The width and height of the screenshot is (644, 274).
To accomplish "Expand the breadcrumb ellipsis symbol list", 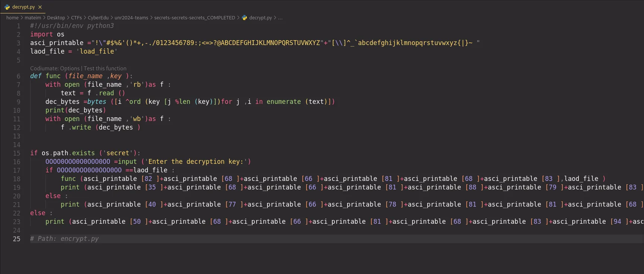I will point(280,17).
